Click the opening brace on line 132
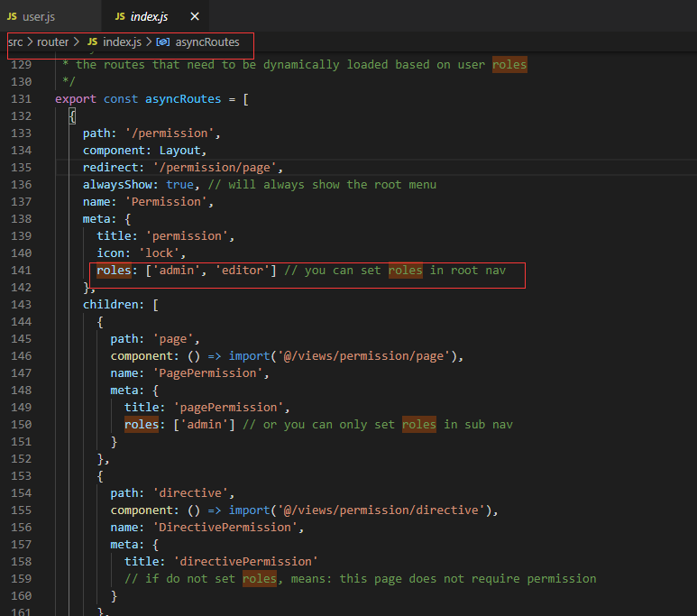The width and height of the screenshot is (697, 616). click(72, 116)
